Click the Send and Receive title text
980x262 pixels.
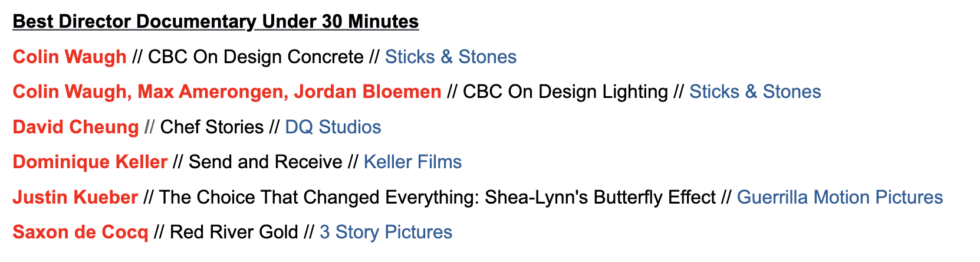coord(265,162)
